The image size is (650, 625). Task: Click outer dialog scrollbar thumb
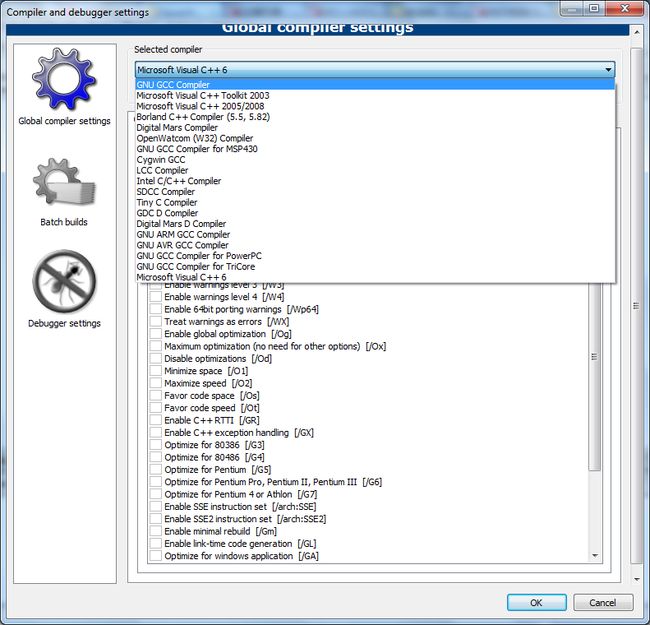click(x=636, y=306)
